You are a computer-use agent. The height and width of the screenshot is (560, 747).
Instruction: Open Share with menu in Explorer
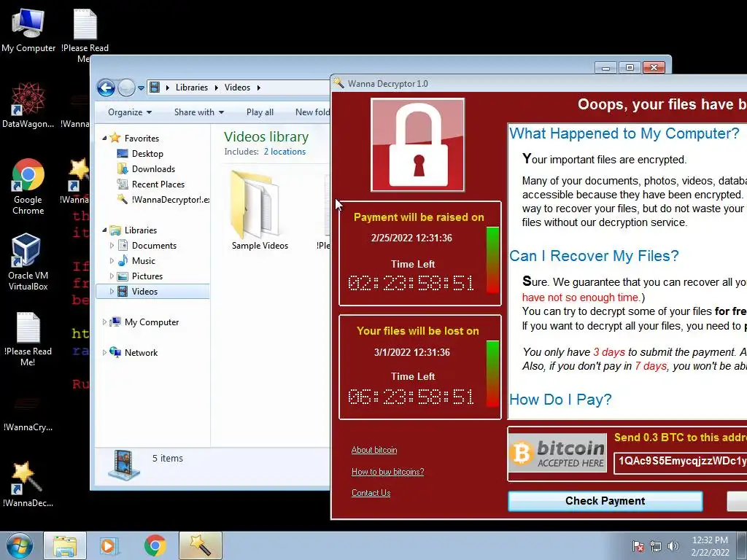pos(198,112)
